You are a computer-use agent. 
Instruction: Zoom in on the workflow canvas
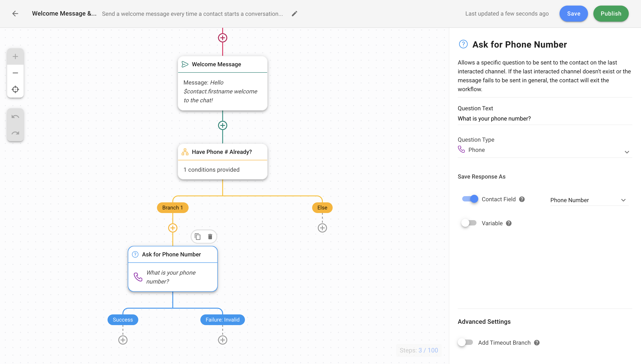15,56
